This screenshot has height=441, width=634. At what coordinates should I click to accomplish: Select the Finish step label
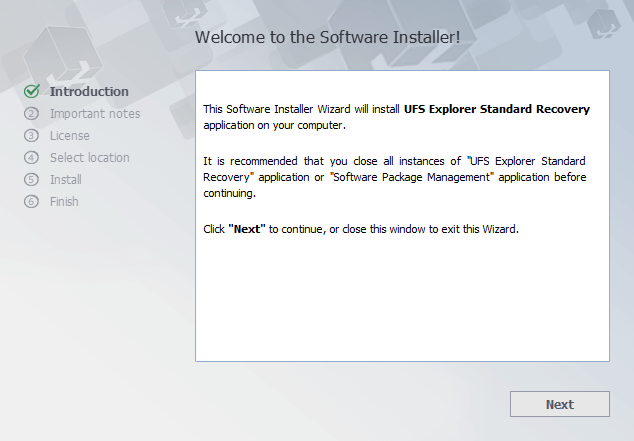pyautogui.click(x=64, y=202)
